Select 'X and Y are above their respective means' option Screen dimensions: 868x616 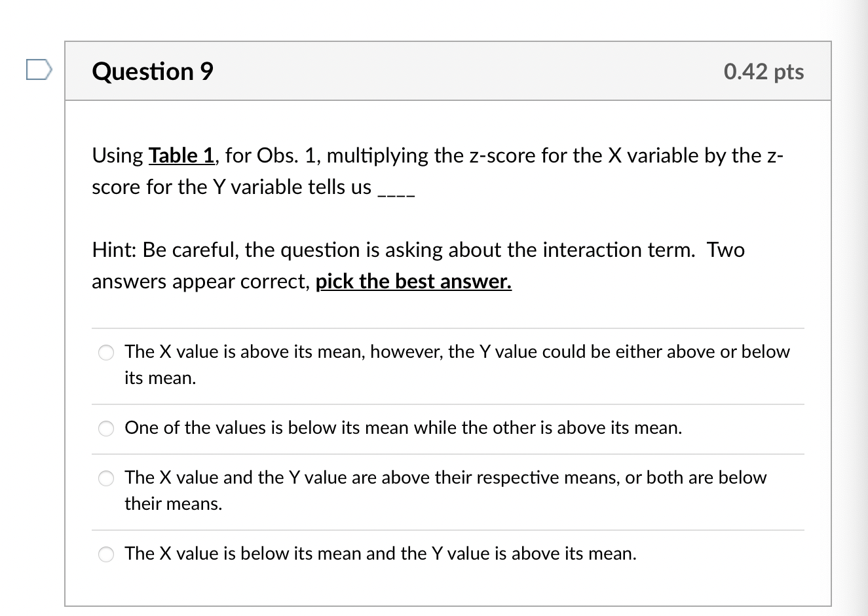pos(105,478)
